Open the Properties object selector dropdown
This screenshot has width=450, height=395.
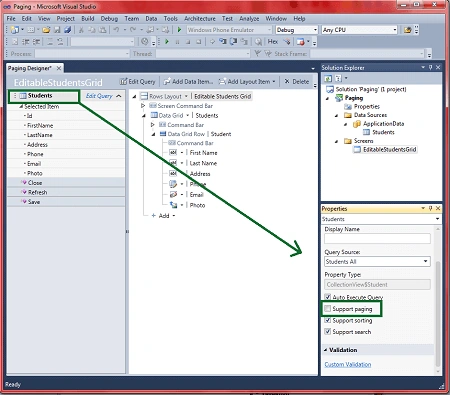tap(437, 219)
